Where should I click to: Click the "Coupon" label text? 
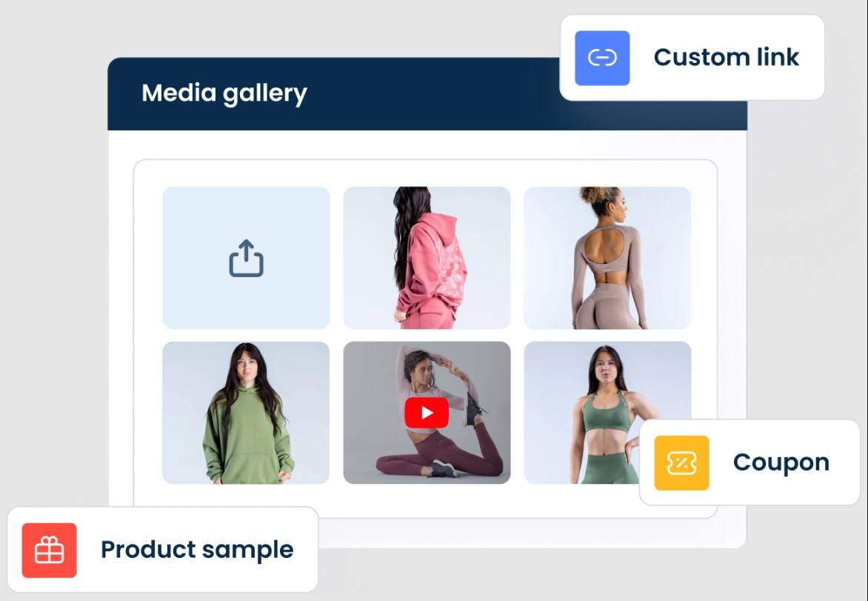point(781,462)
